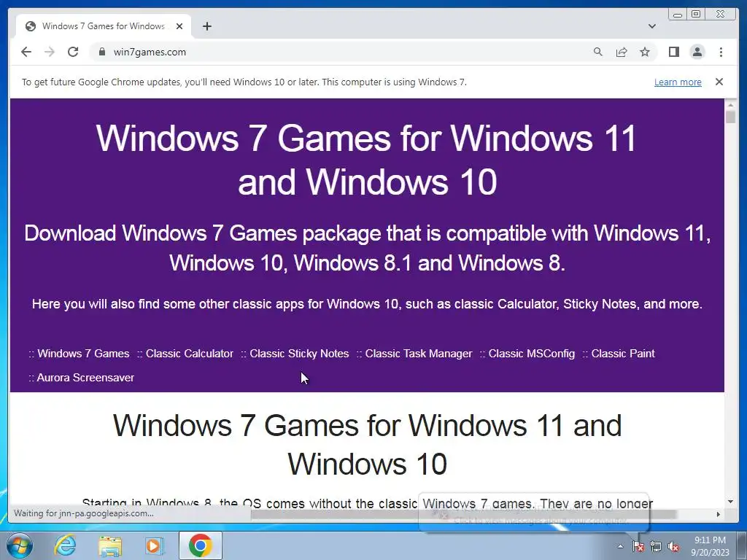This screenshot has width=747, height=560.
Task: Open the Classic Task Manager link
Action: click(418, 354)
